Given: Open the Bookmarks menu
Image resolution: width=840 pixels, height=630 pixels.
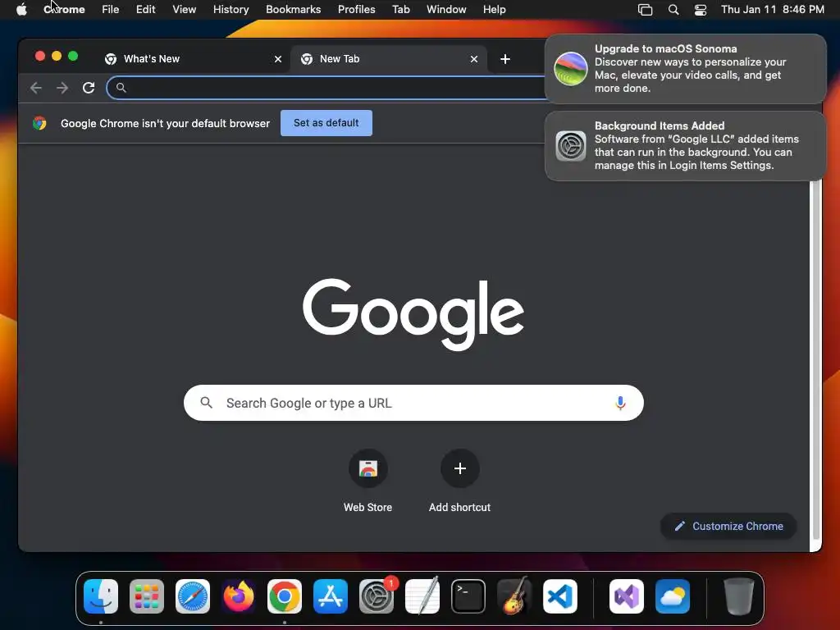Looking at the screenshot, I should [x=294, y=10].
